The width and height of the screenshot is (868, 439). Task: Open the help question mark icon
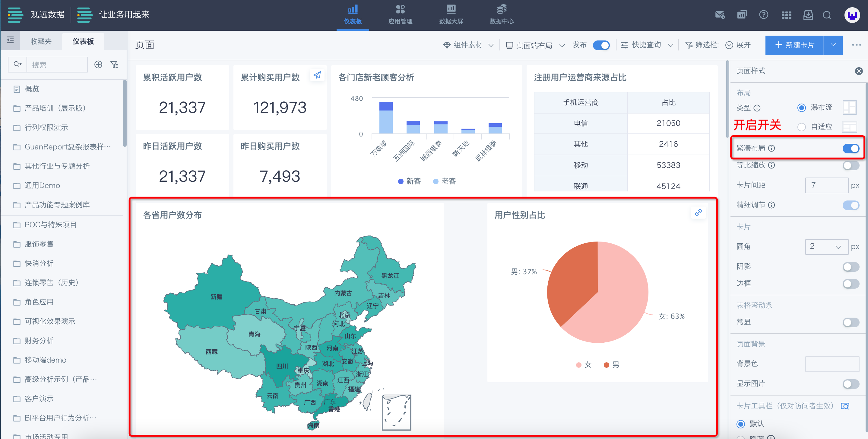(x=764, y=15)
